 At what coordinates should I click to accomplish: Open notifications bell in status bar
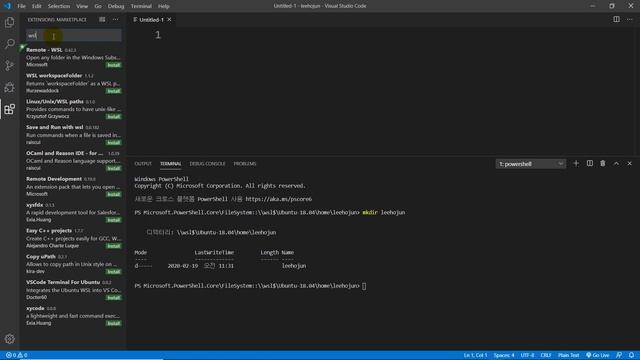tap(631, 355)
